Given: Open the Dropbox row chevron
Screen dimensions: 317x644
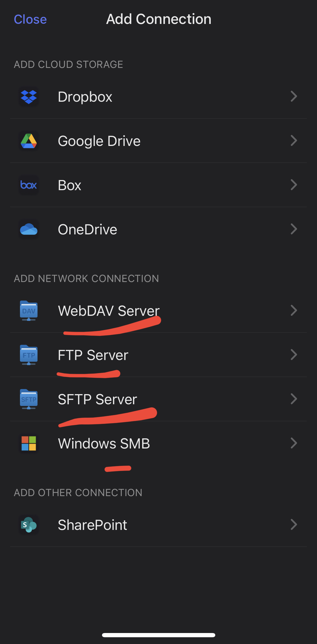Looking at the screenshot, I should coord(294,97).
